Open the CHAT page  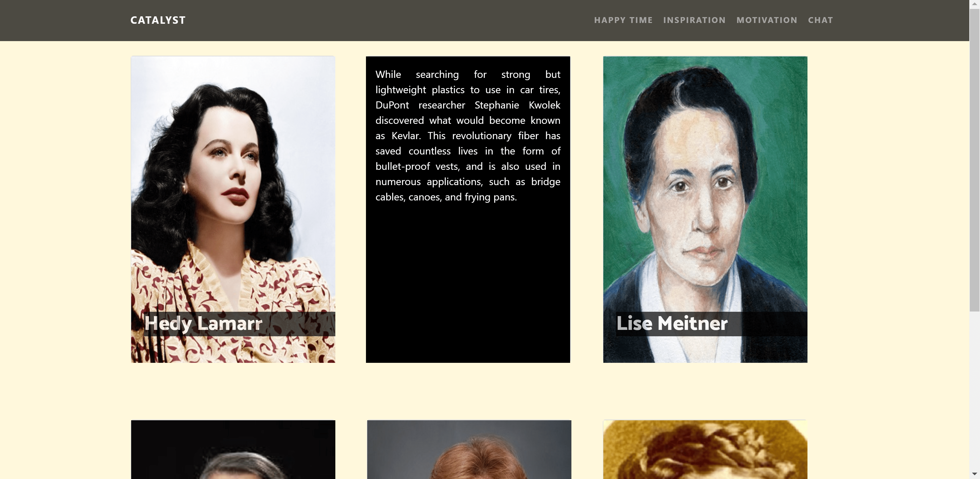(820, 20)
